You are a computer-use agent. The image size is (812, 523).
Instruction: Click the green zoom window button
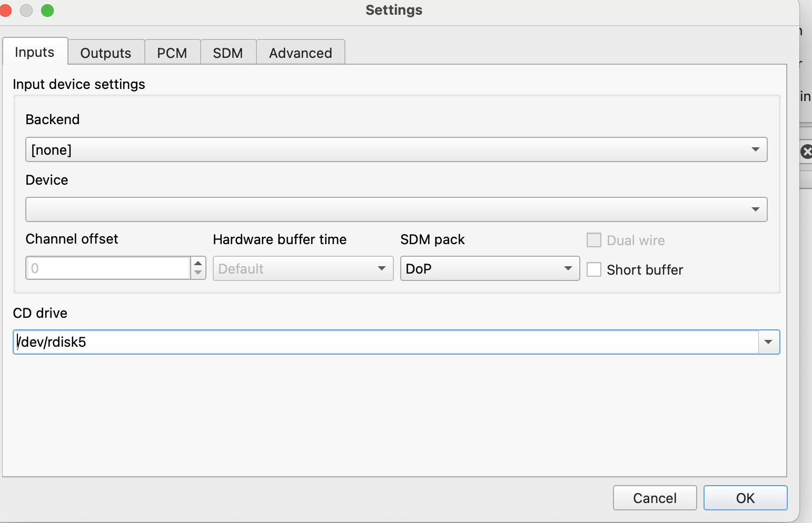pyautogui.click(x=47, y=10)
